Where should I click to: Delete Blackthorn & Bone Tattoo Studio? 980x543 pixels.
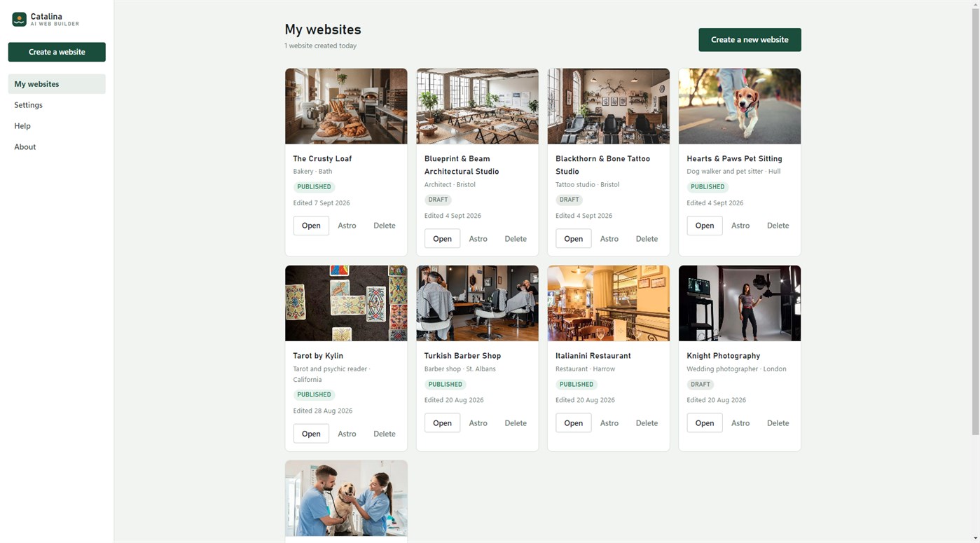tap(647, 239)
